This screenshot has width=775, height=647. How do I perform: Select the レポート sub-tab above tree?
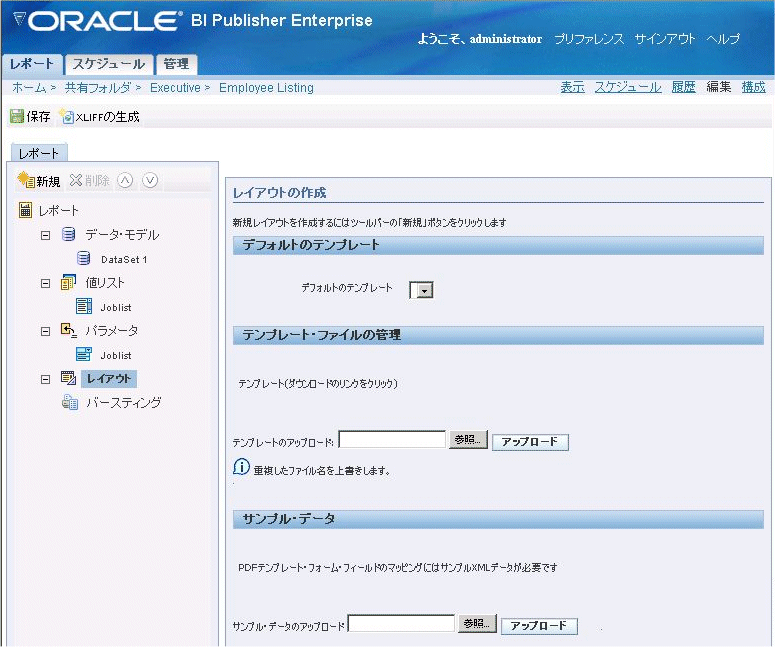pos(39,153)
